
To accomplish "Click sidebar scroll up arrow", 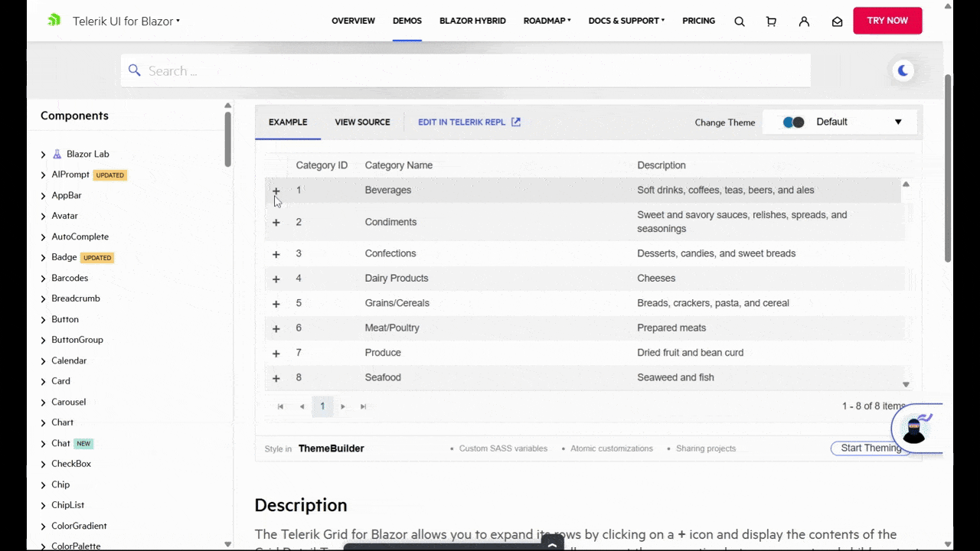I will tap(227, 106).
